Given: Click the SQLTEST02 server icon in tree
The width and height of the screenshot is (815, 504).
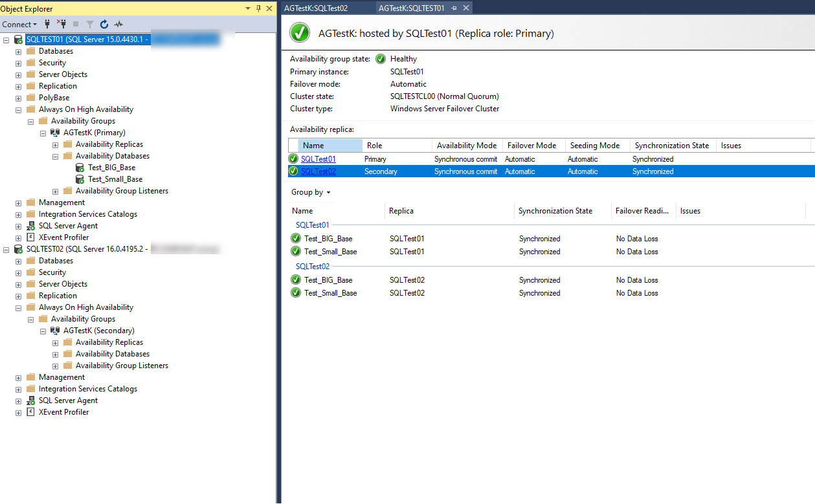Looking at the screenshot, I should point(18,249).
